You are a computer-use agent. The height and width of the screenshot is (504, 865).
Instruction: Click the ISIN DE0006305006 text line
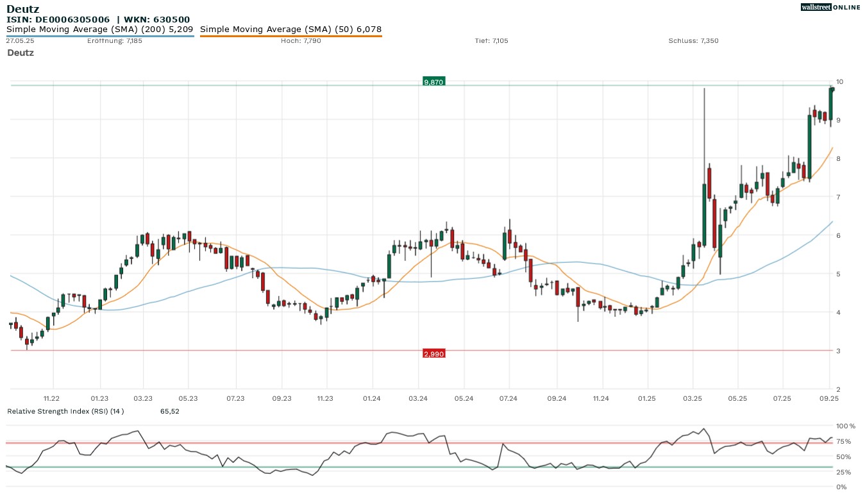pyautogui.click(x=98, y=20)
